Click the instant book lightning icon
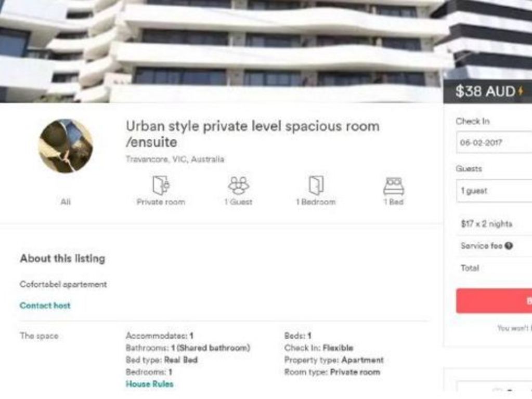This screenshot has height=399, width=532. click(x=521, y=91)
